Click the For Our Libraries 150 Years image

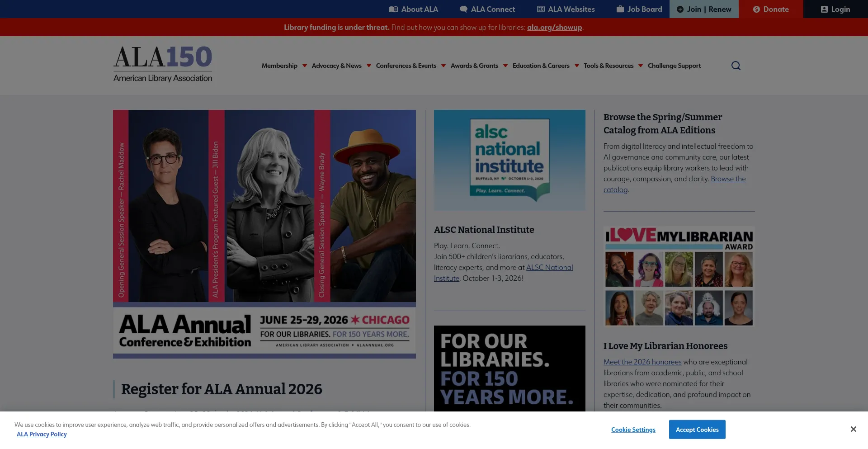point(509,369)
